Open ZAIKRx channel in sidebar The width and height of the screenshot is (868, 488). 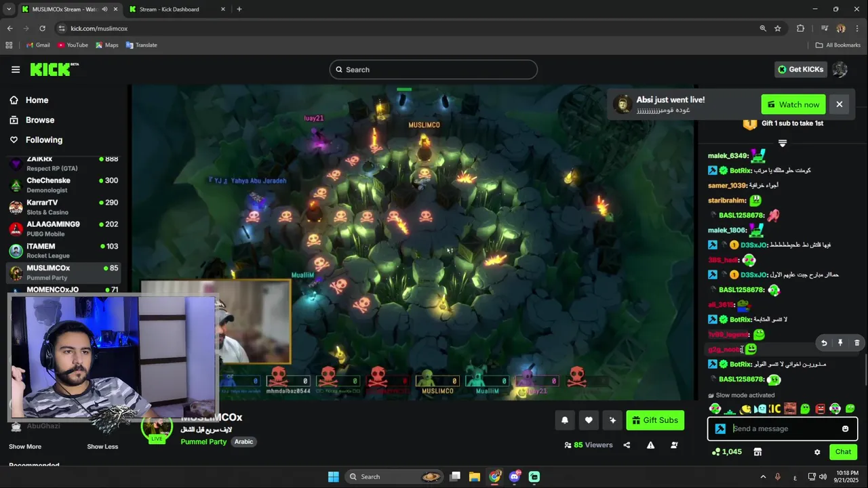point(63,163)
